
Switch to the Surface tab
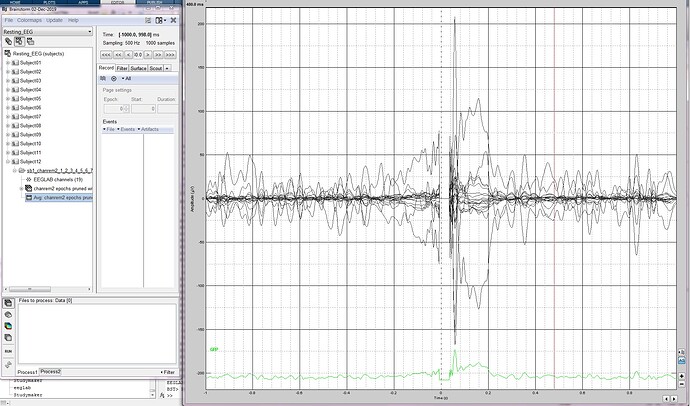click(138, 68)
